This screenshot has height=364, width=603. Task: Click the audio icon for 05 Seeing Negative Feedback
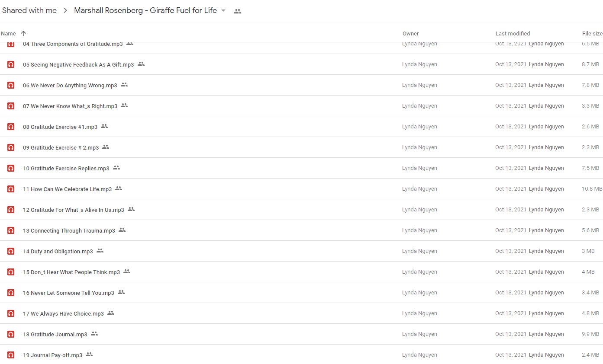click(x=11, y=64)
